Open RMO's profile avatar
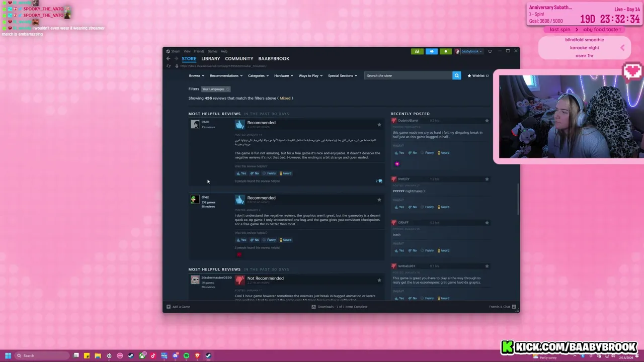644x362 pixels. click(195, 124)
